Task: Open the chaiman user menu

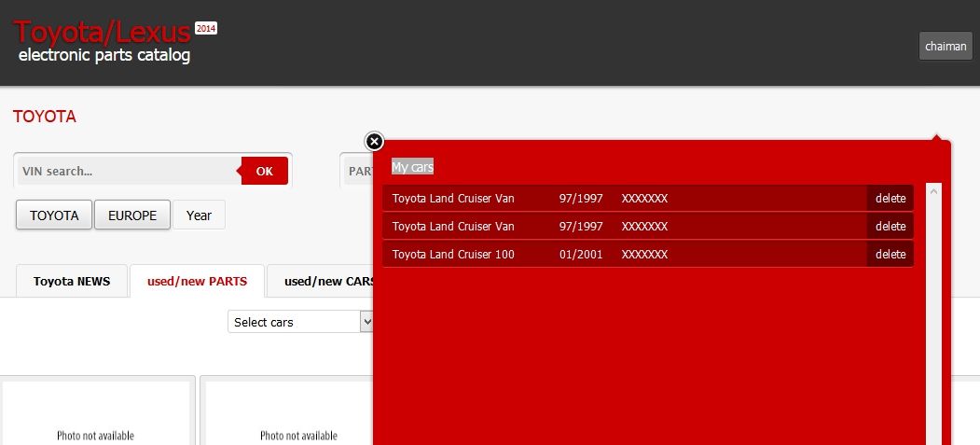Action: tap(945, 46)
